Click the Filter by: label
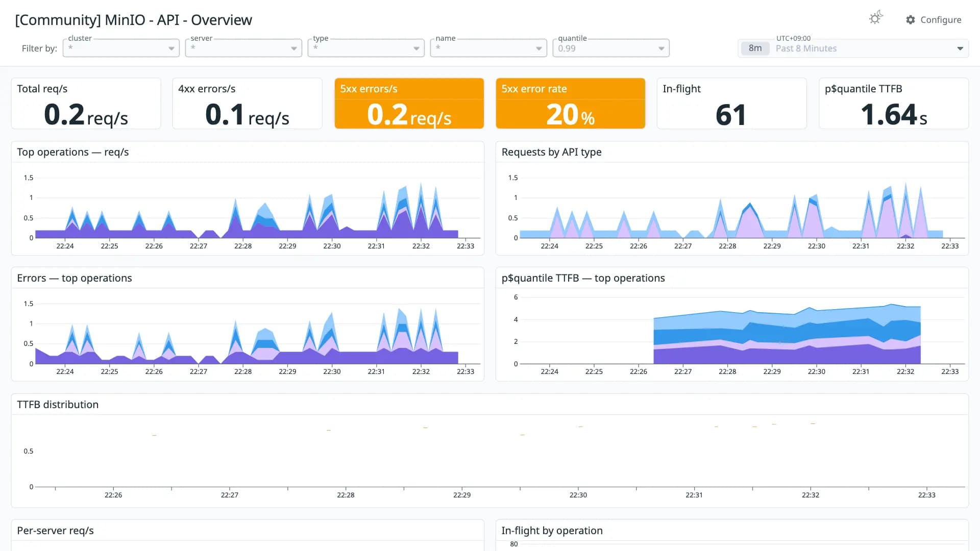This screenshot has height=551, width=980. [x=39, y=48]
